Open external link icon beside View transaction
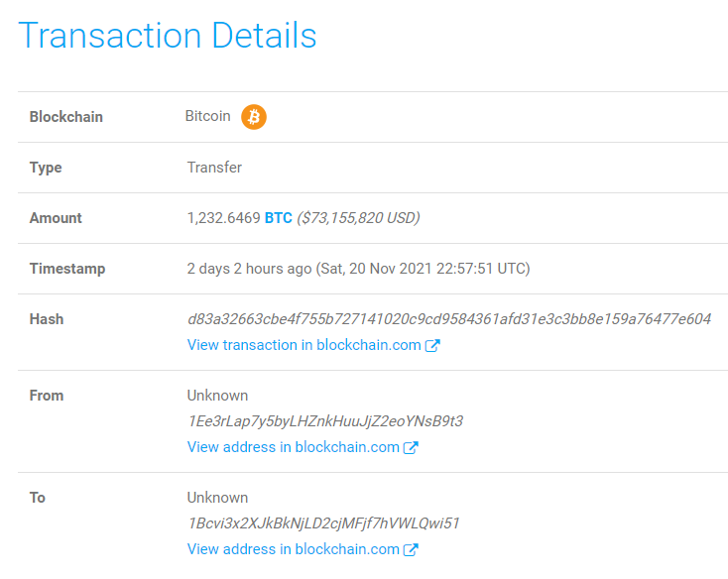 [432, 345]
